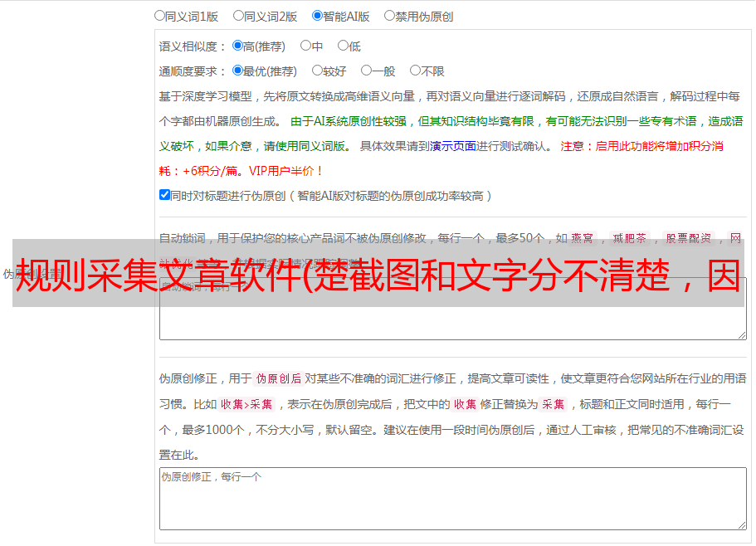This screenshot has width=756, height=546.
Task: Set 通顺度要求 to 一般
Action: coord(367,71)
